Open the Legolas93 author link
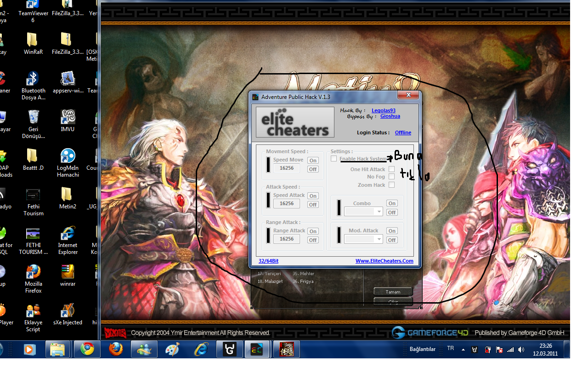 [x=384, y=110]
